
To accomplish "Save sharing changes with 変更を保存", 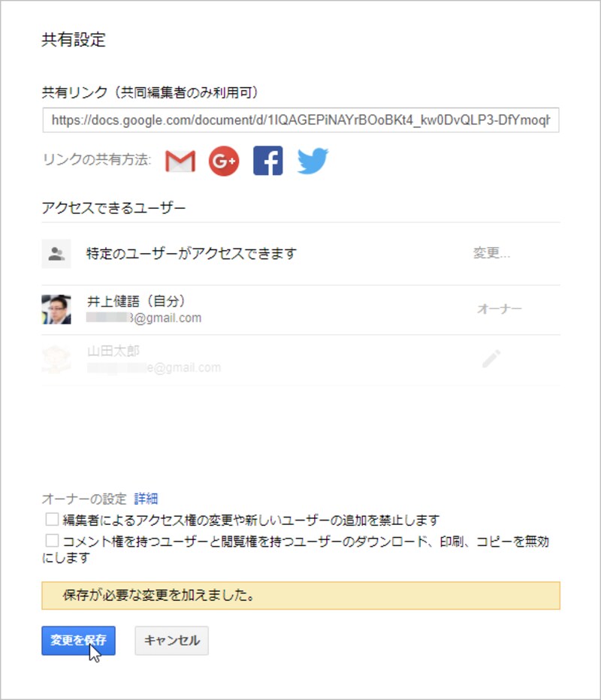I will [x=78, y=641].
